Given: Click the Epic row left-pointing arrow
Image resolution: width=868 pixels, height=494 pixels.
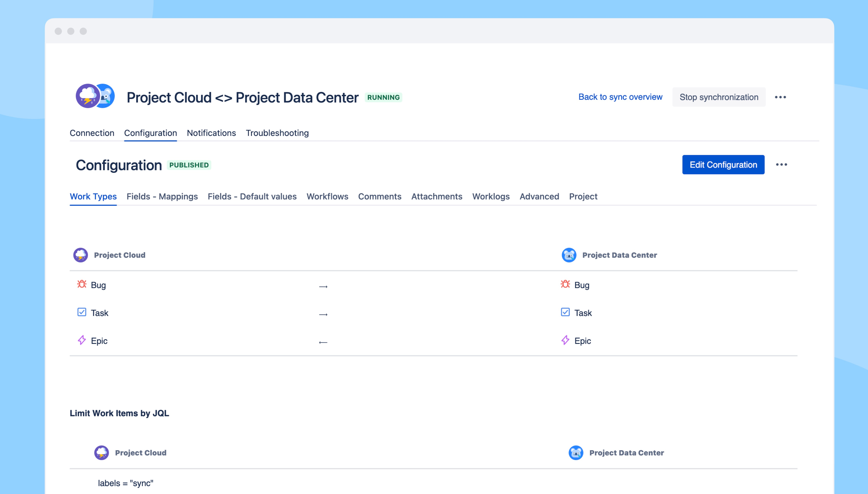Looking at the screenshot, I should [x=323, y=343].
